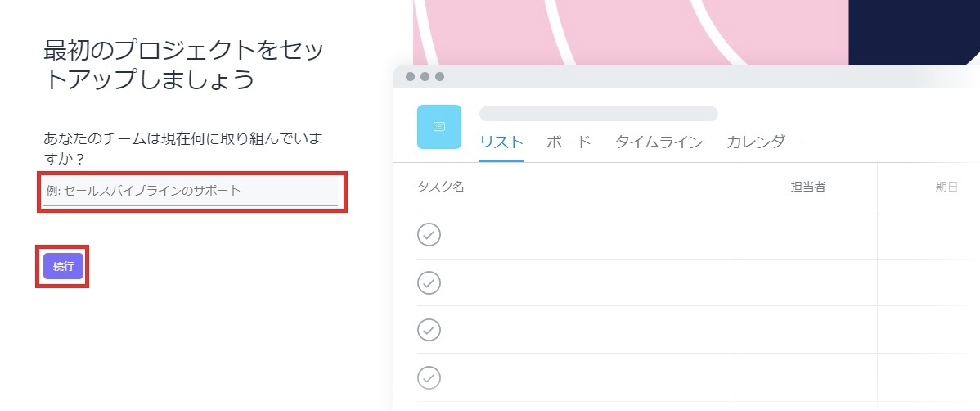Click the middle gray window dot
The width and height of the screenshot is (980, 411).
[x=425, y=77]
